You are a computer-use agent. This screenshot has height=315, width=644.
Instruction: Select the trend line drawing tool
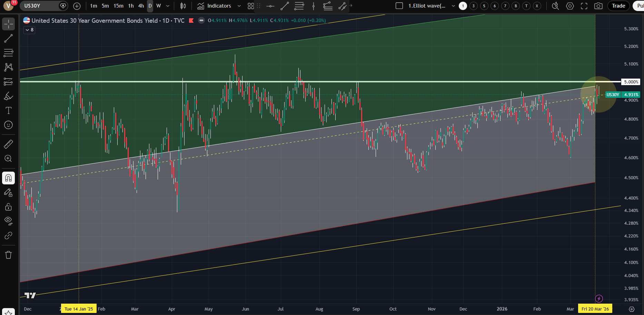[8, 39]
